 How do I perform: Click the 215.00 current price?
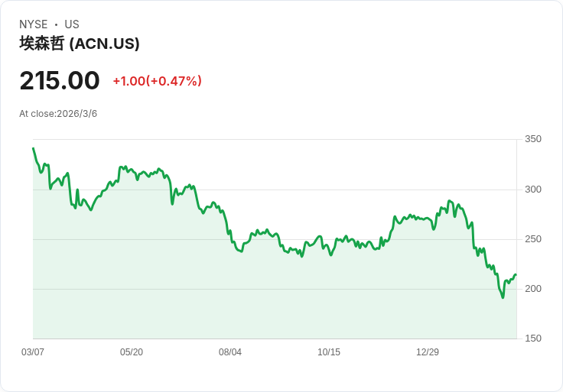coord(60,81)
